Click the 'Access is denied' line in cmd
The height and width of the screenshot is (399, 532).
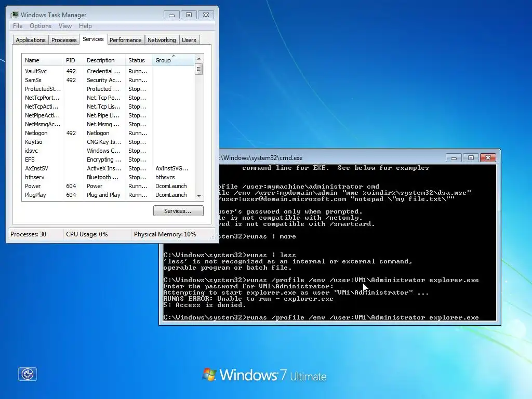205,305
